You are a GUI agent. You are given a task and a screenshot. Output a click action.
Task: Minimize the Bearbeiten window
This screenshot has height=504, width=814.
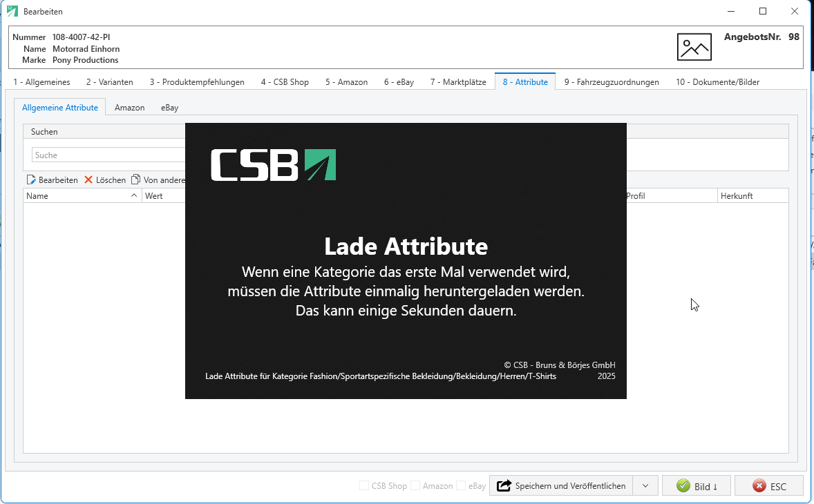click(731, 12)
